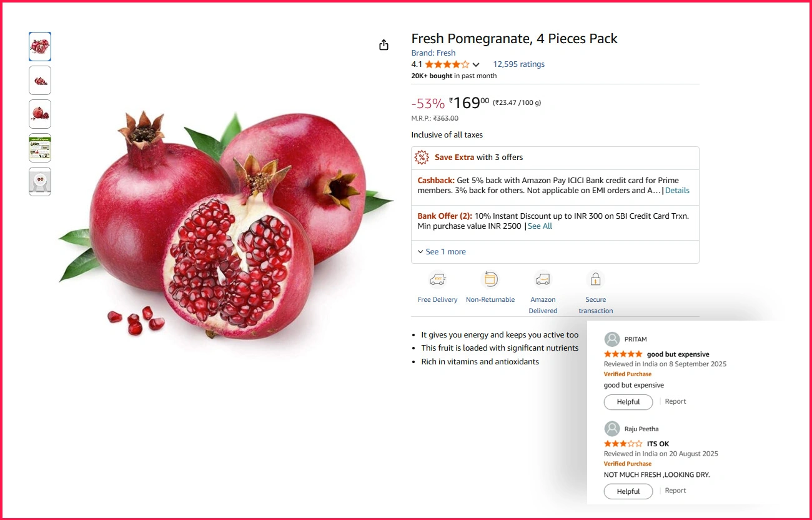812x520 pixels.
Task: Open cashback offer Details link
Action: [x=677, y=191]
